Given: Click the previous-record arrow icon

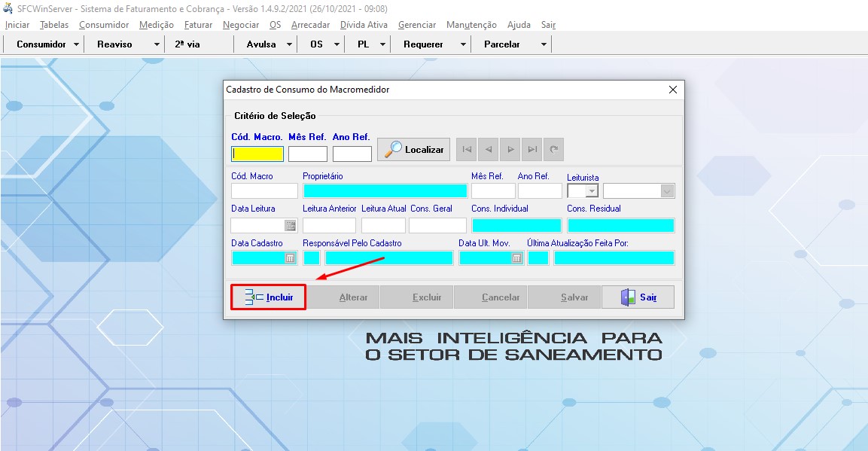Looking at the screenshot, I should click(x=488, y=149).
